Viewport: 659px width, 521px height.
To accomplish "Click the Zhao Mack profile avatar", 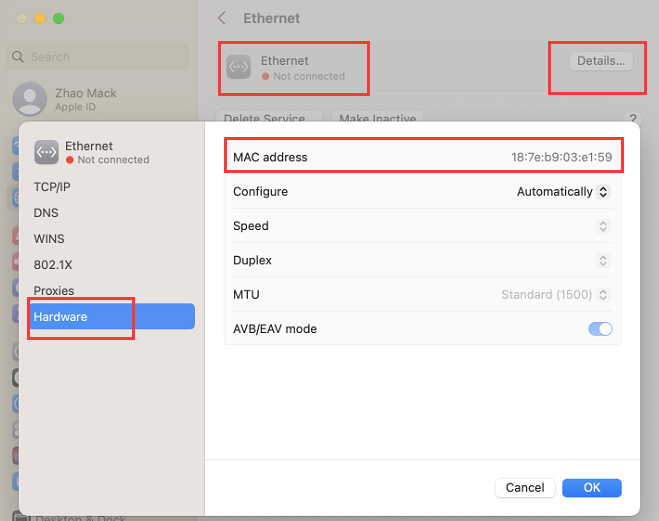I will click(x=28, y=99).
